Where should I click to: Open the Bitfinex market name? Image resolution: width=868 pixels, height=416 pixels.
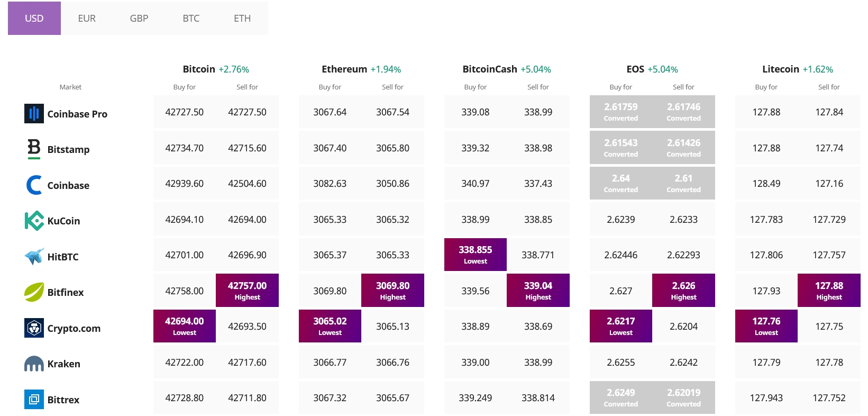66,292
